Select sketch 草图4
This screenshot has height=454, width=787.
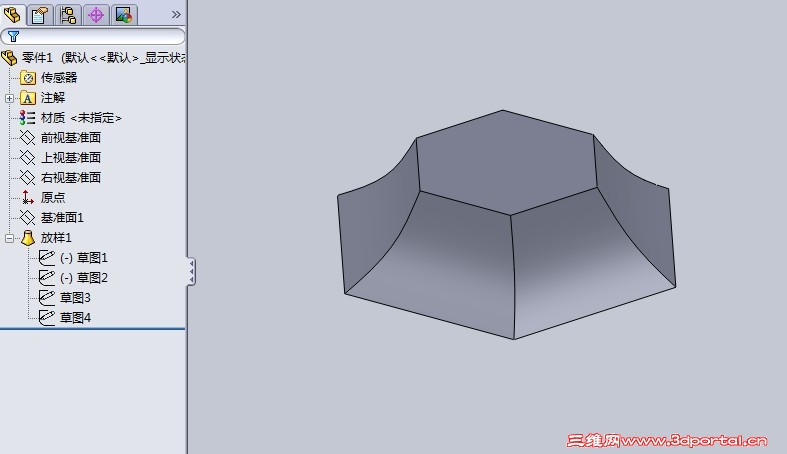pos(75,318)
